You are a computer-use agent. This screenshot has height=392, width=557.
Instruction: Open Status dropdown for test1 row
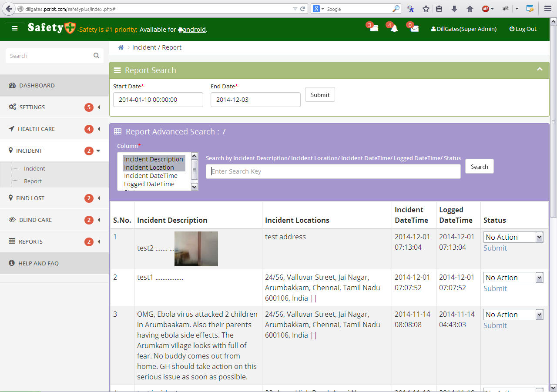pyautogui.click(x=513, y=278)
